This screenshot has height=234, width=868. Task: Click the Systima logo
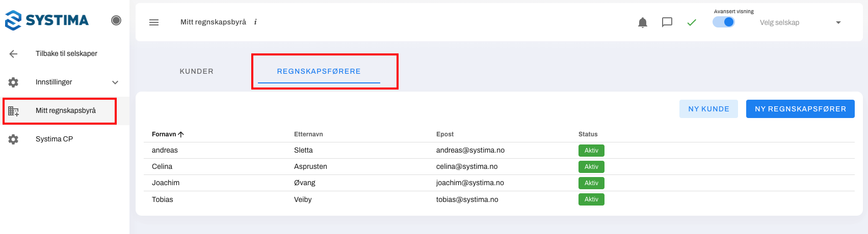pos(47,20)
